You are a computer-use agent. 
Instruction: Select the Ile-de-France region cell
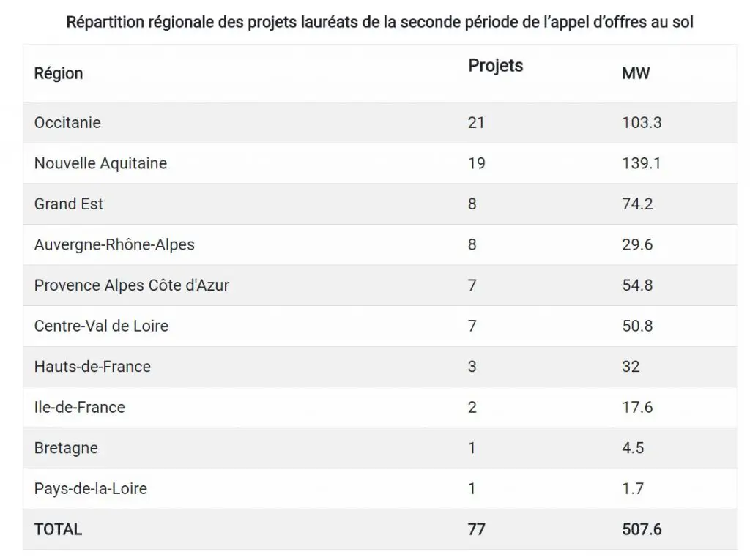pyautogui.click(x=79, y=407)
